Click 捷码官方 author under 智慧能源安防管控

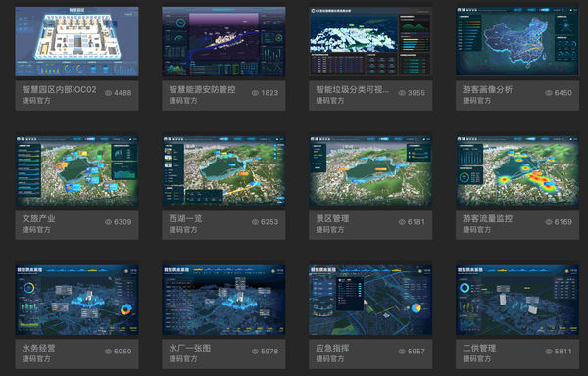pos(183,101)
